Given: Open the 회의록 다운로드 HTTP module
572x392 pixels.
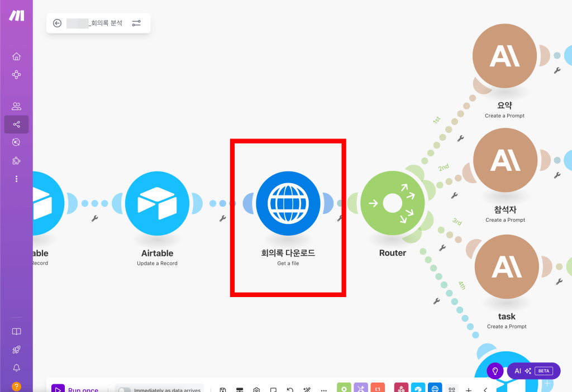Looking at the screenshot, I should click(288, 203).
